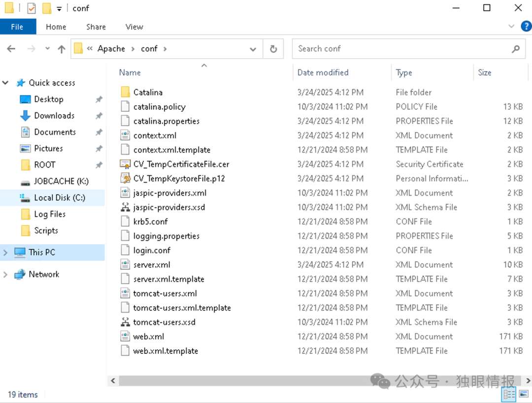This screenshot has width=532, height=403.
Task: Open the File menu
Action: tap(18, 27)
